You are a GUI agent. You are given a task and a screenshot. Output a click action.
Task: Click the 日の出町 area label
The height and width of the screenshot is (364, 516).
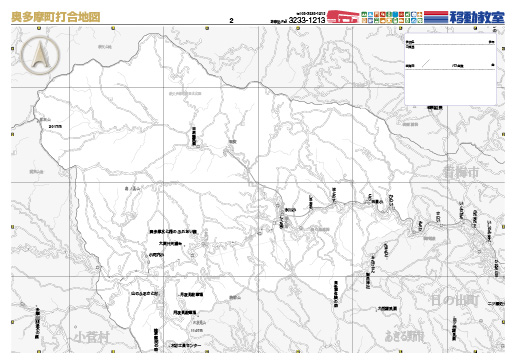pyautogui.click(x=455, y=300)
